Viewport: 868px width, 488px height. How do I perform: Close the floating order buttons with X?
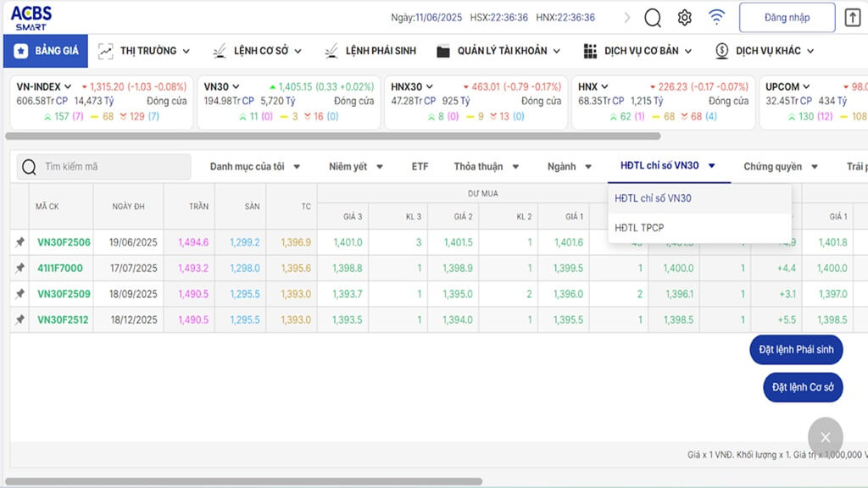[826, 438]
